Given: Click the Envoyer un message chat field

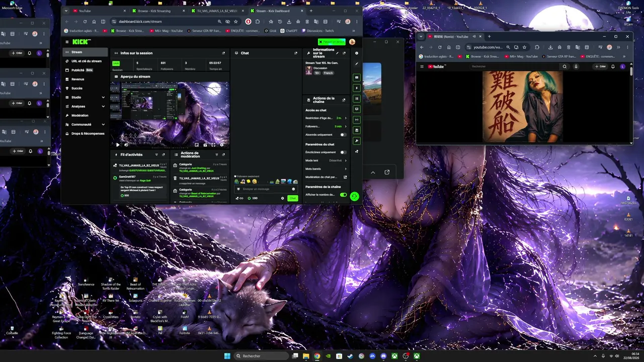Looking at the screenshot, I should point(265,189).
